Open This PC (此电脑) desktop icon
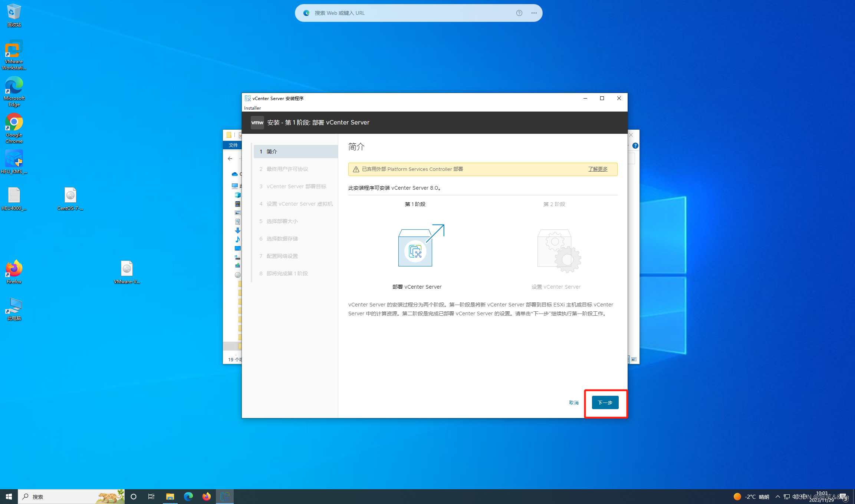Screen dimensions: 855x504 (14, 309)
